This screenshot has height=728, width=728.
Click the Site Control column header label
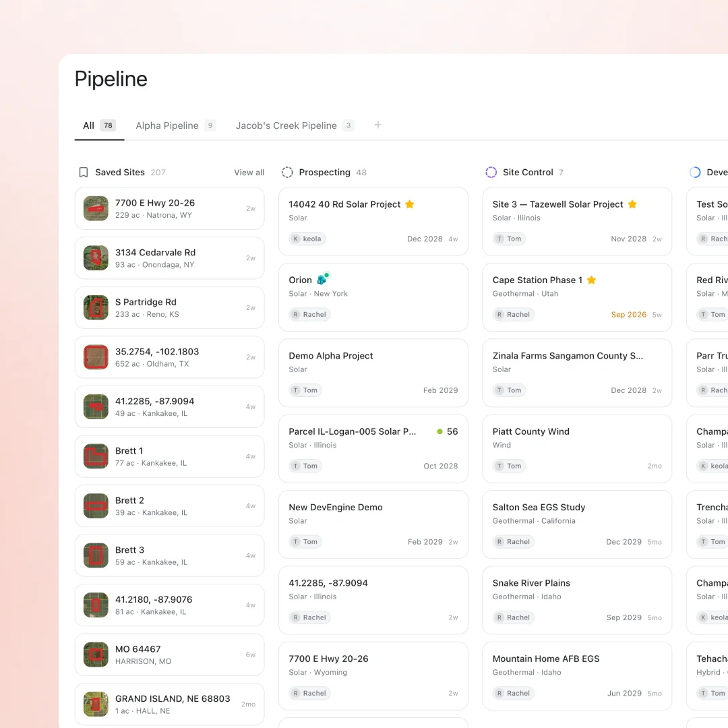pyautogui.click(x=528, y=173)
